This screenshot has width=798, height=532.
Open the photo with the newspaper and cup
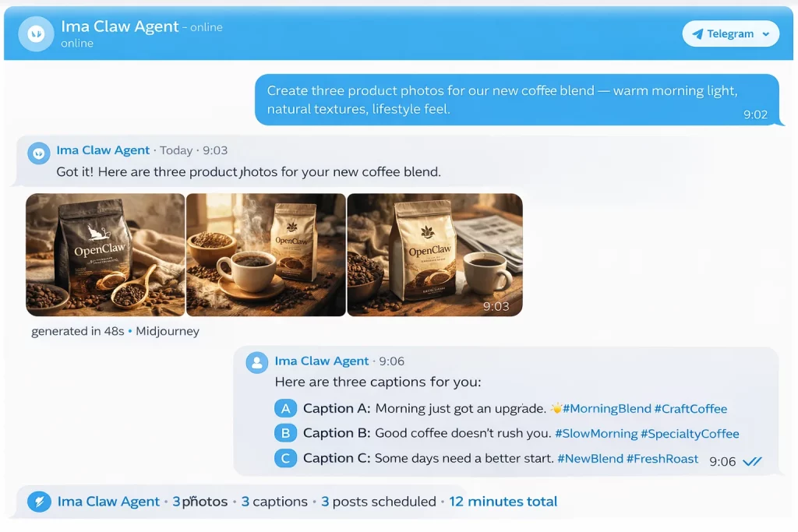pos(435,255)
